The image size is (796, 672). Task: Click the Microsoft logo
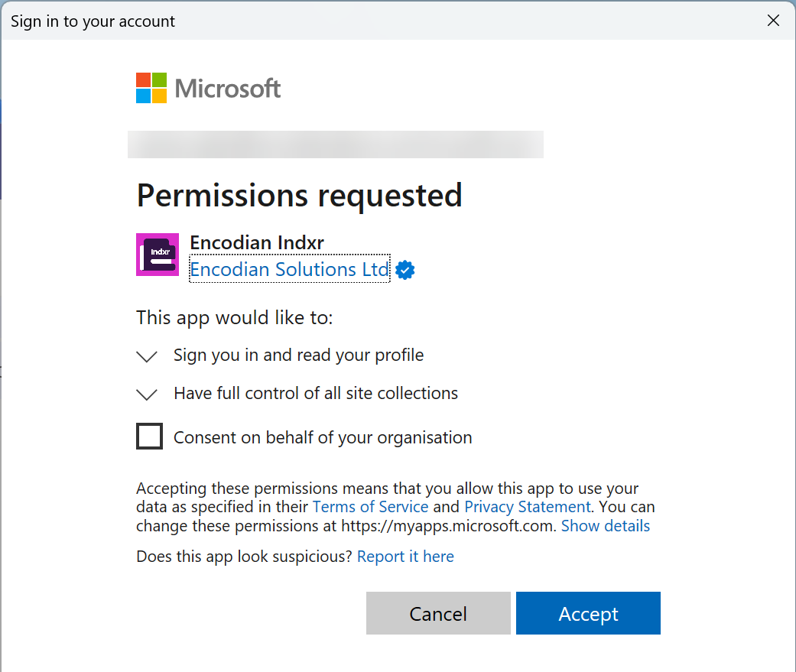point(208,89)
